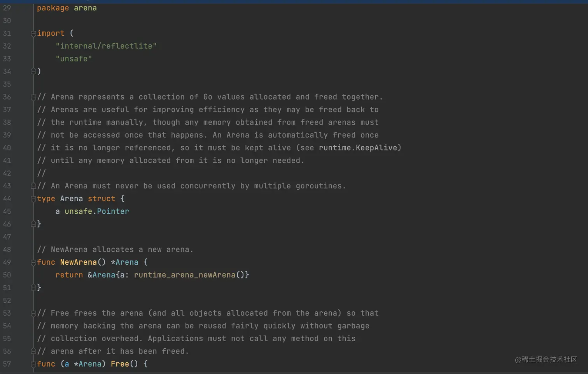Viewport: 588px width, 374px height.
Task: Click the "type" keyword on line 44
Action: pyautogui.click(x=46, y=198)
